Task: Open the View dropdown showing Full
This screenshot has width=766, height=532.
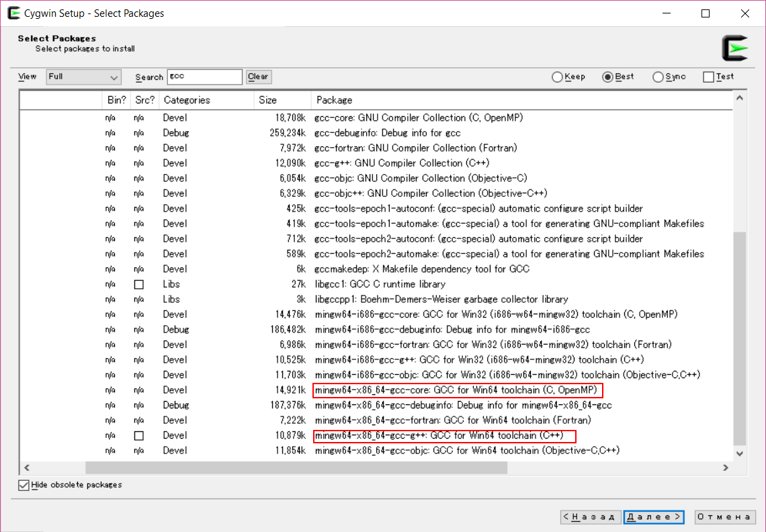Action: [x=83, y=77]
